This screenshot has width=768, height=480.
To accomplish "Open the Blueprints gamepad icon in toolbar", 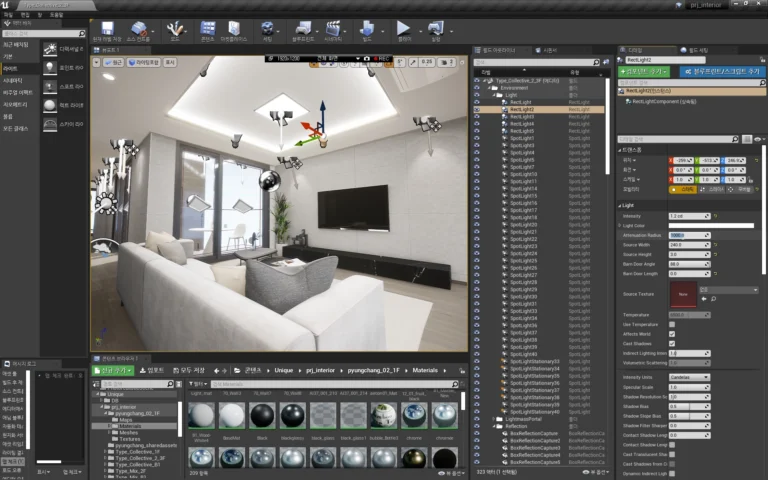I will 303,28.
